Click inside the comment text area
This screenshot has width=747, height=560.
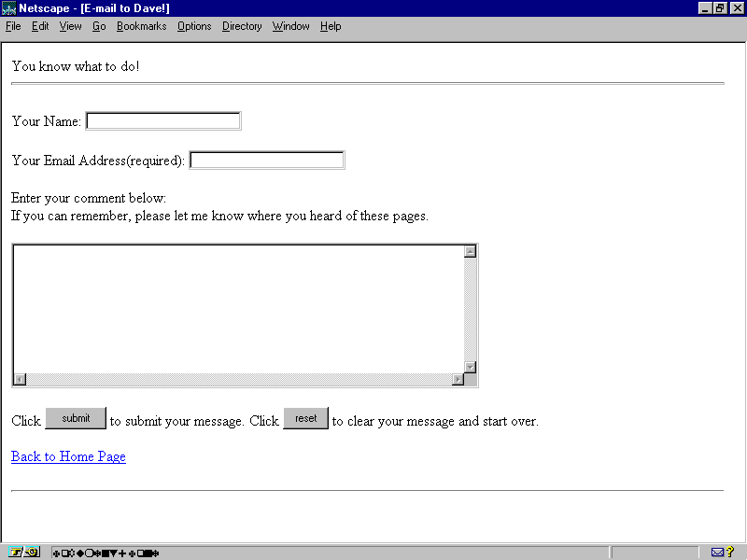(238, 308)
